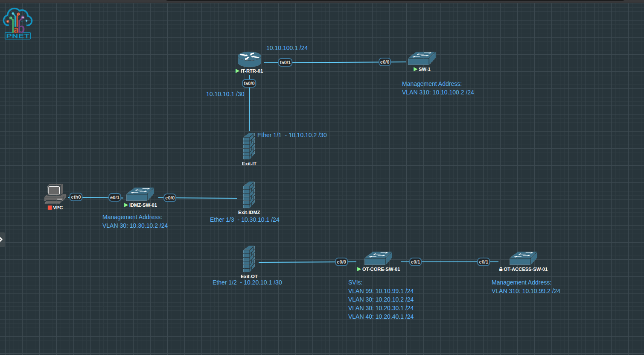Click the Exit-IT node name label
The height and width of the screenshot is (355, 644).
pos(249,164)
